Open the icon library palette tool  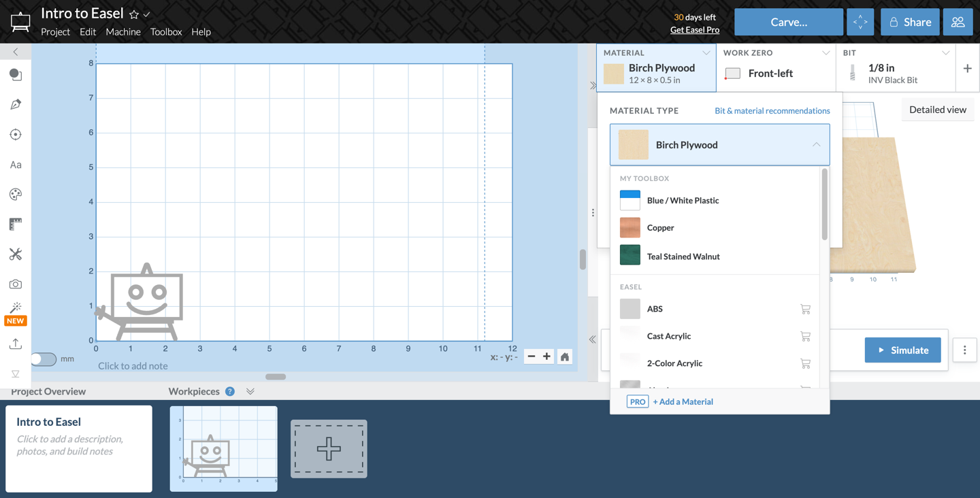pos(15,195)
